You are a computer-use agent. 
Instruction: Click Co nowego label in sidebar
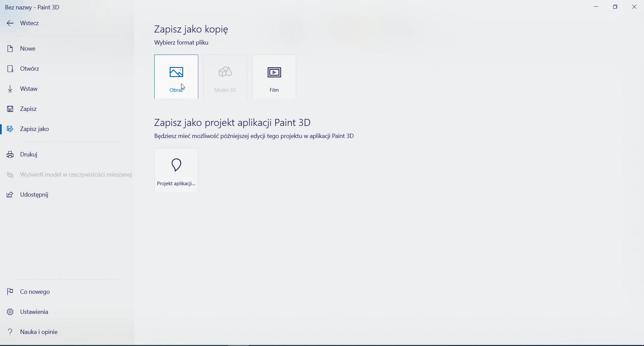pyautogui.click(x=35, y=292)
